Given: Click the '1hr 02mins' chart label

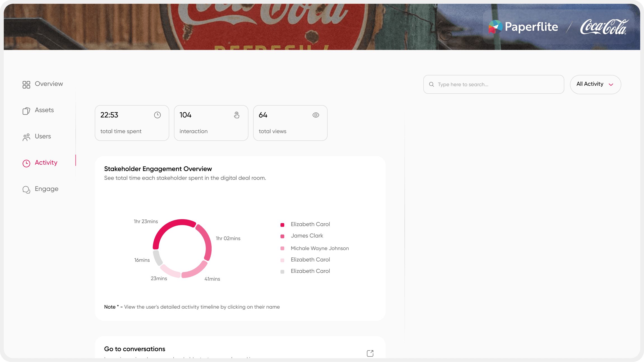Looking at the screenshot, I should point(228,238).
